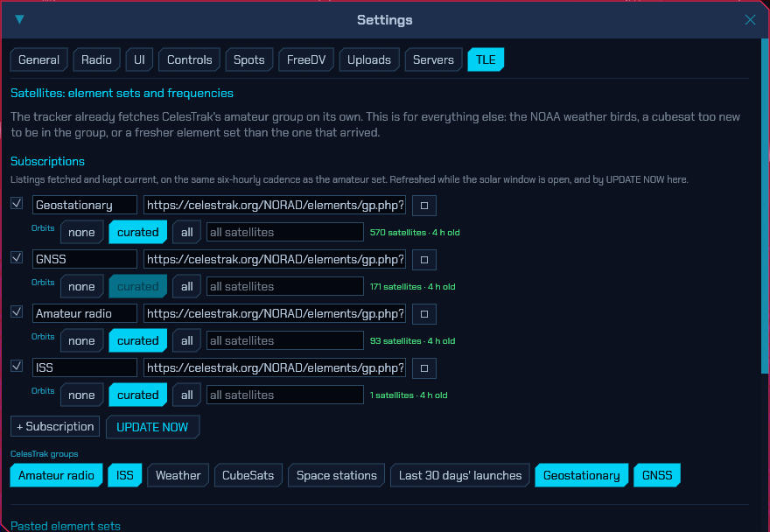This screenshot has height=532, width=770.
Task: Add the Space stations group
Action: 336,475
